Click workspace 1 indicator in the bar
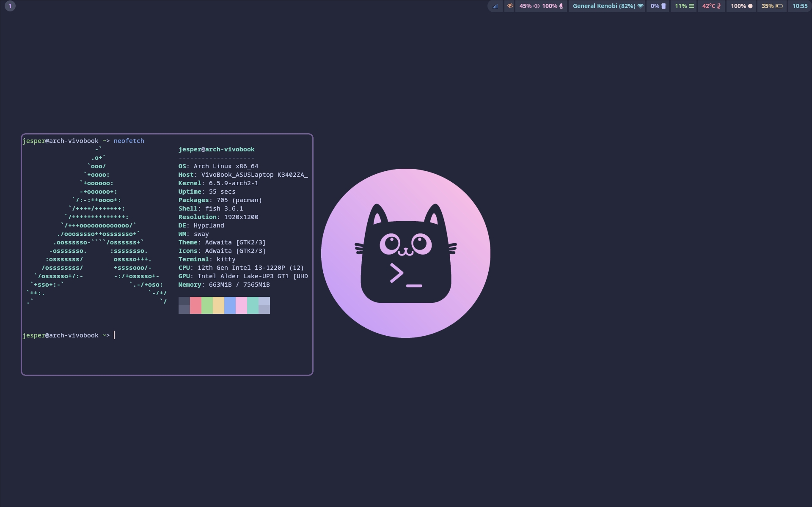The image size is (812, 507). pos(10,6)
